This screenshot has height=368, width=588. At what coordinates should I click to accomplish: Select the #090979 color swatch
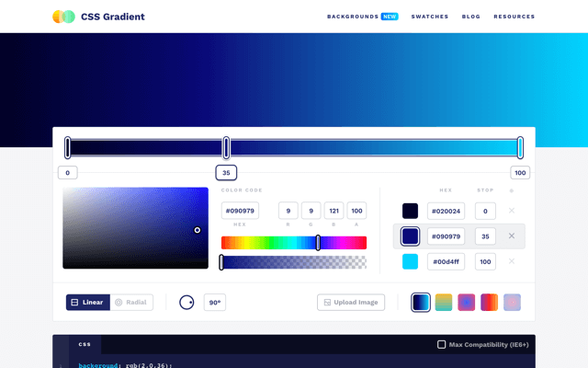(410, 236)
